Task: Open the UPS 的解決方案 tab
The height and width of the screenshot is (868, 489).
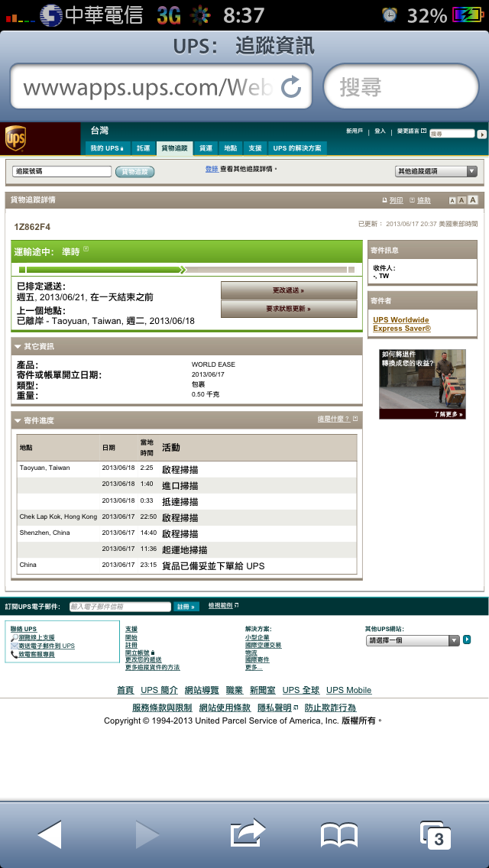Action: click(x=297, y=148)
